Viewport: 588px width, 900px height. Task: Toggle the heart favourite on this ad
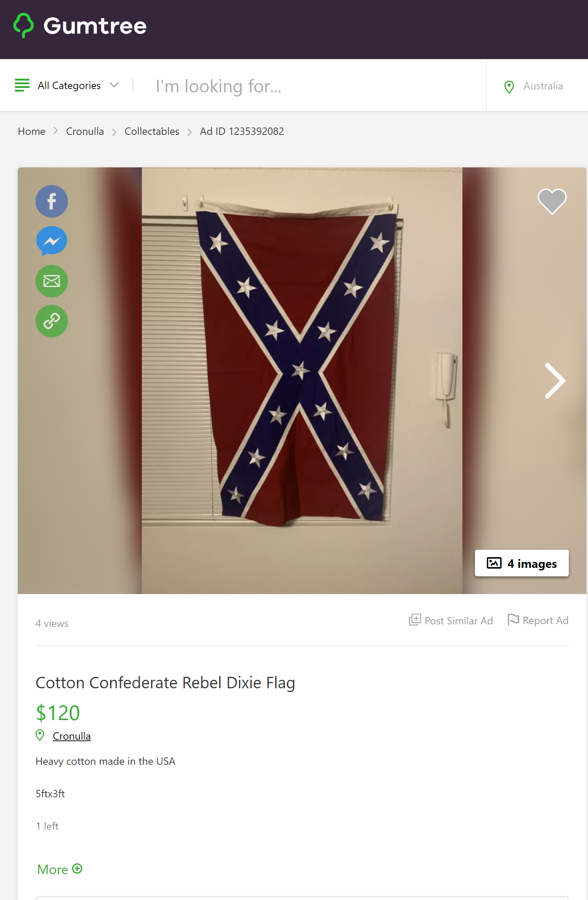point(552,201)
